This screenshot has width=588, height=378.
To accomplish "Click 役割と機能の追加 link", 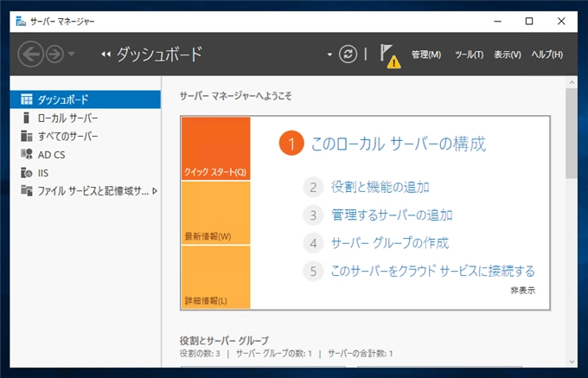I will coord(380,187).
